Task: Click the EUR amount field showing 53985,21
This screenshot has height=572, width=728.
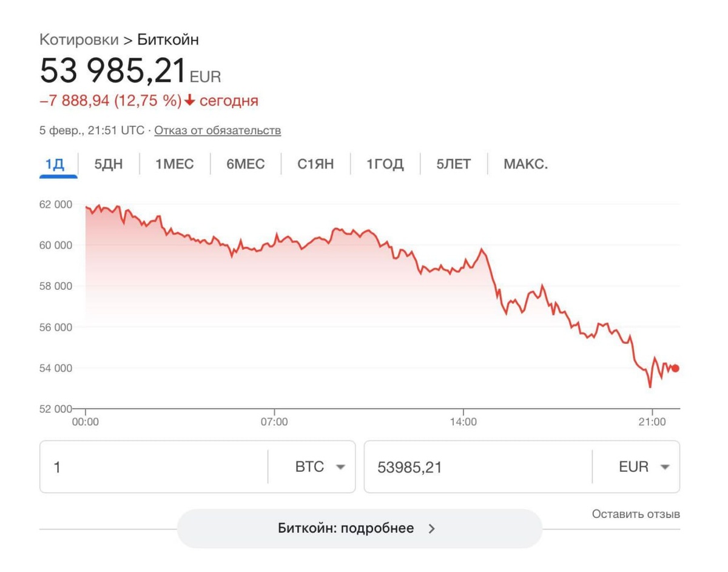Action: tap(476, 467)
